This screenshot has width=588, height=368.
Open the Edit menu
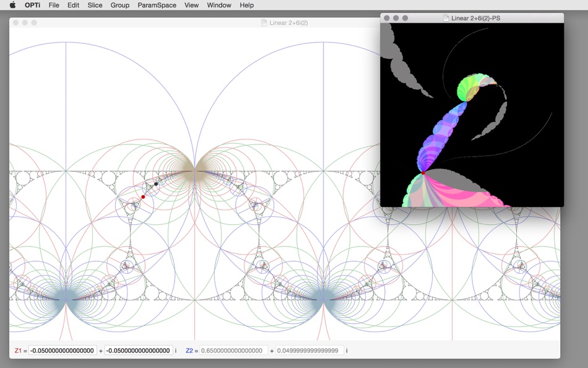pos(73,5)
